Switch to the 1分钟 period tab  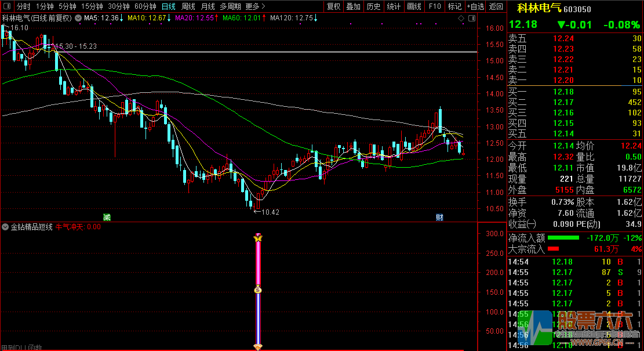45,6
